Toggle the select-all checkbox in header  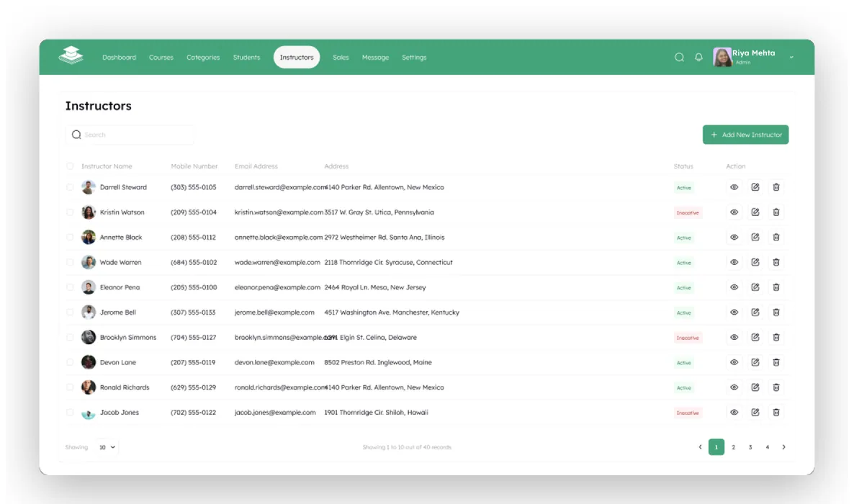(x=70, y=166)
